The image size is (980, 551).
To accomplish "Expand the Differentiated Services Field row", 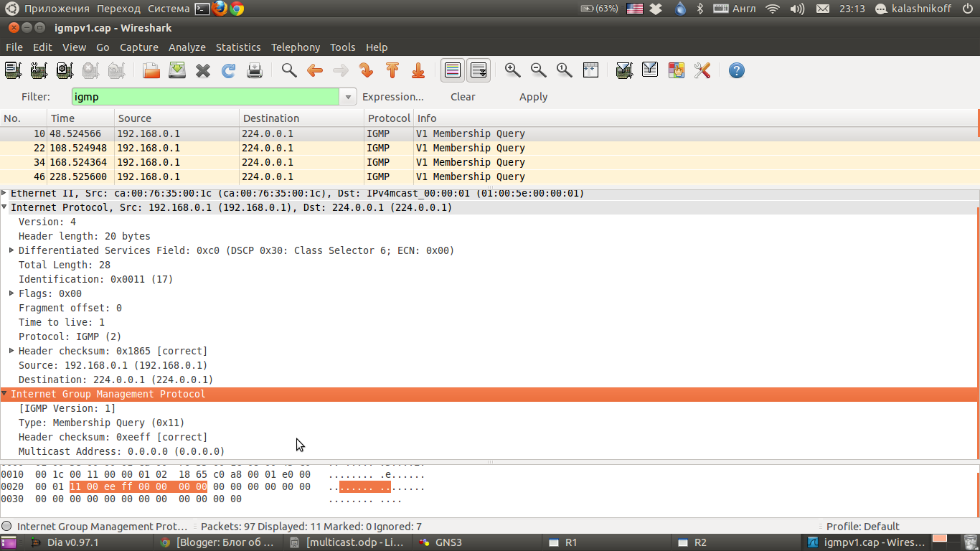I will click(11, 250).
